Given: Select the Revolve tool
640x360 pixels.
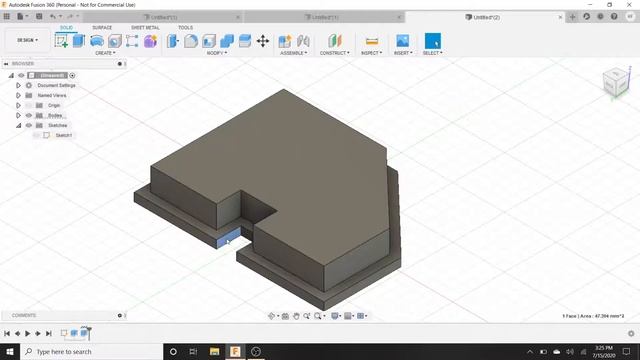Looking at the screenshot, I should coord(97,41).
